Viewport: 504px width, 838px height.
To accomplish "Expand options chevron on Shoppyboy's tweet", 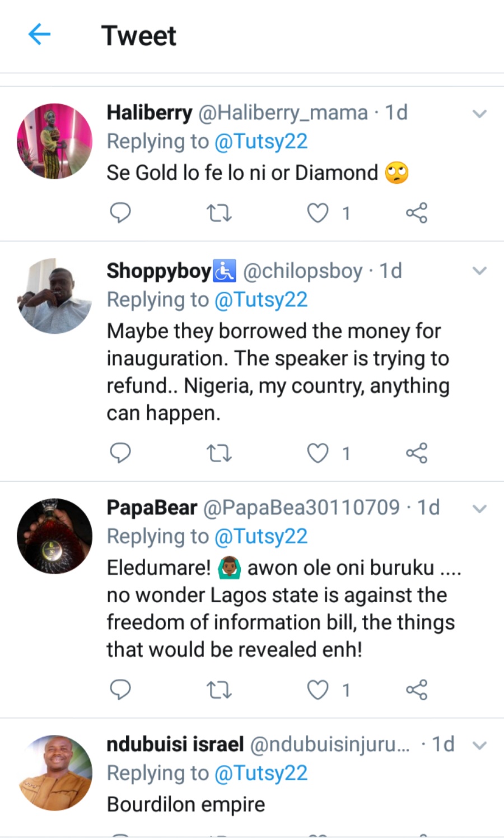I will pos(479,271).
